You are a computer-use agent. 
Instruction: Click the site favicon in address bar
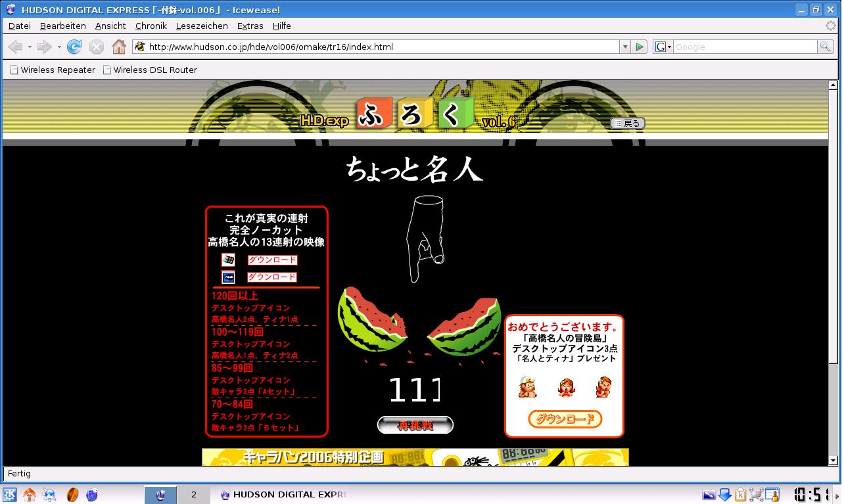[x=139, y=47]
